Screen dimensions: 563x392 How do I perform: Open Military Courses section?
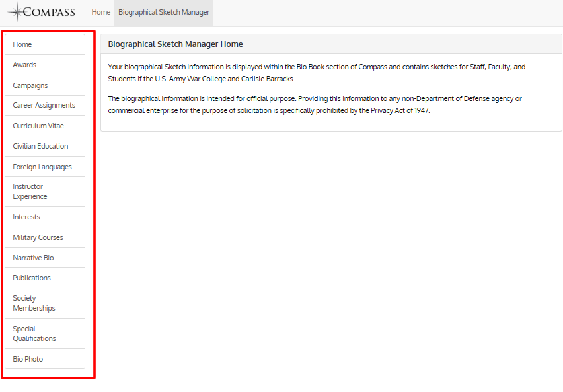[x=45, y=237]
